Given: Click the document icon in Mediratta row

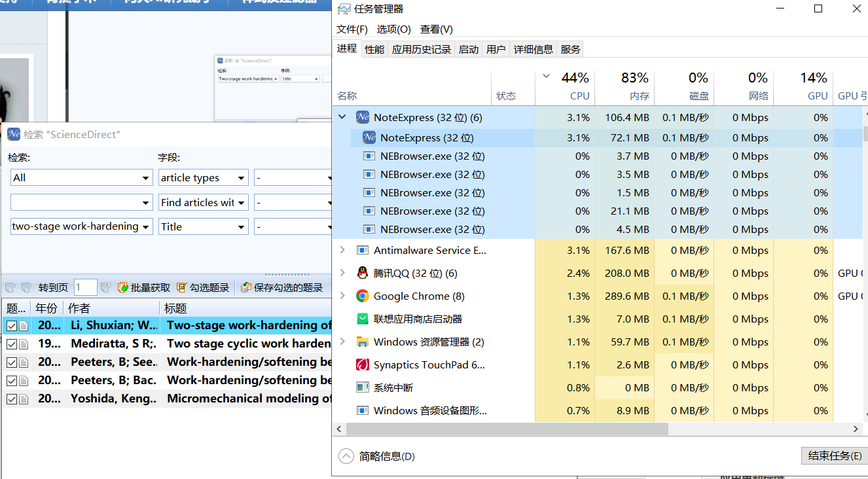Looking at the screenshot, I should (x=24, y=344).
